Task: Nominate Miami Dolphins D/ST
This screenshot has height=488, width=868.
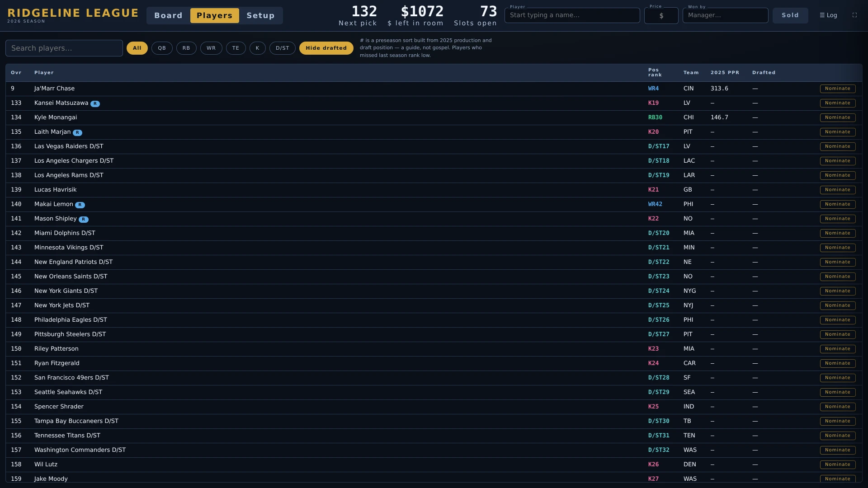Action: 837,233
